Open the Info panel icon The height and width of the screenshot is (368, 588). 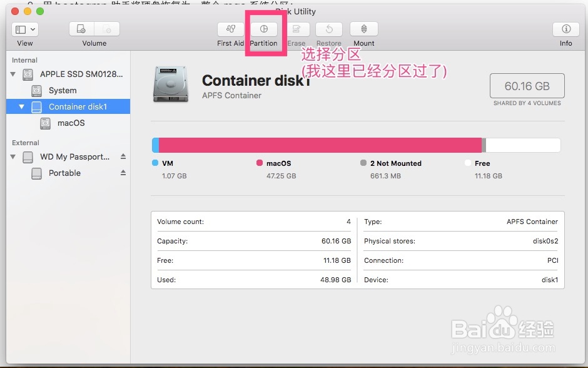pyautogui.click(x=566, y=29)
